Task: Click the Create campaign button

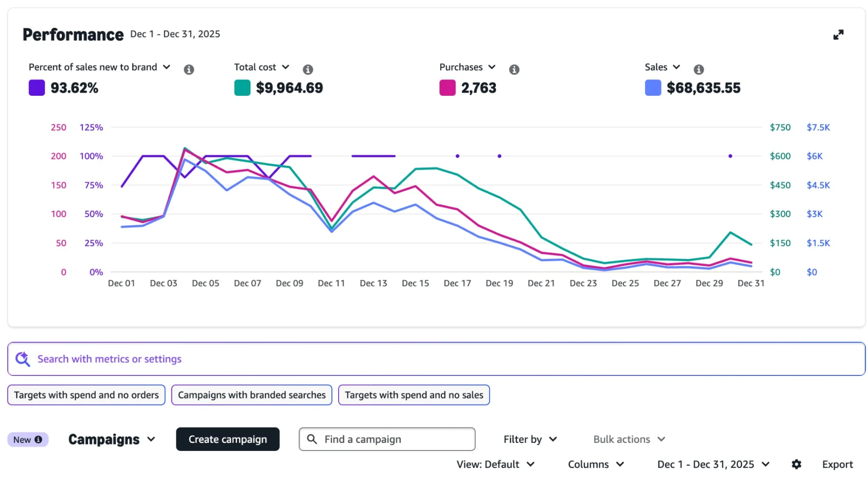Action: [227, 439]
